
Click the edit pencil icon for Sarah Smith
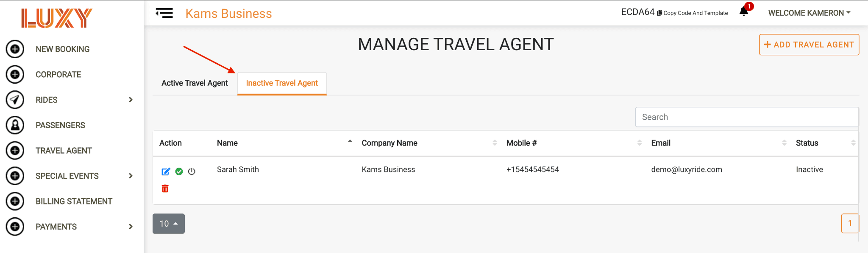coord(166,171)
